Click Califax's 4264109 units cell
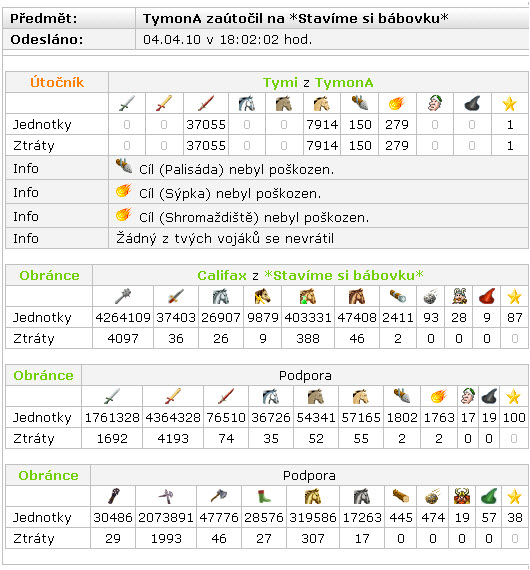This screenshot has height=570, width=530. [123, 318]
